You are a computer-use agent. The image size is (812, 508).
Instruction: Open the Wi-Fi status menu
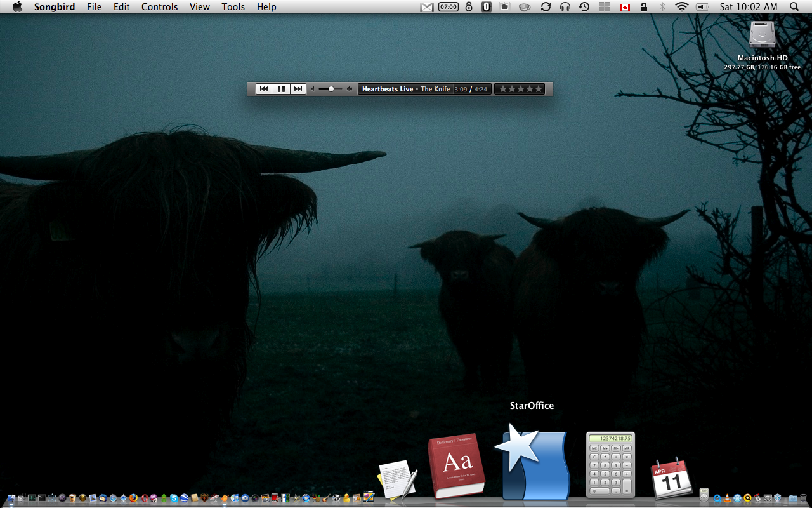coord(682,7)
